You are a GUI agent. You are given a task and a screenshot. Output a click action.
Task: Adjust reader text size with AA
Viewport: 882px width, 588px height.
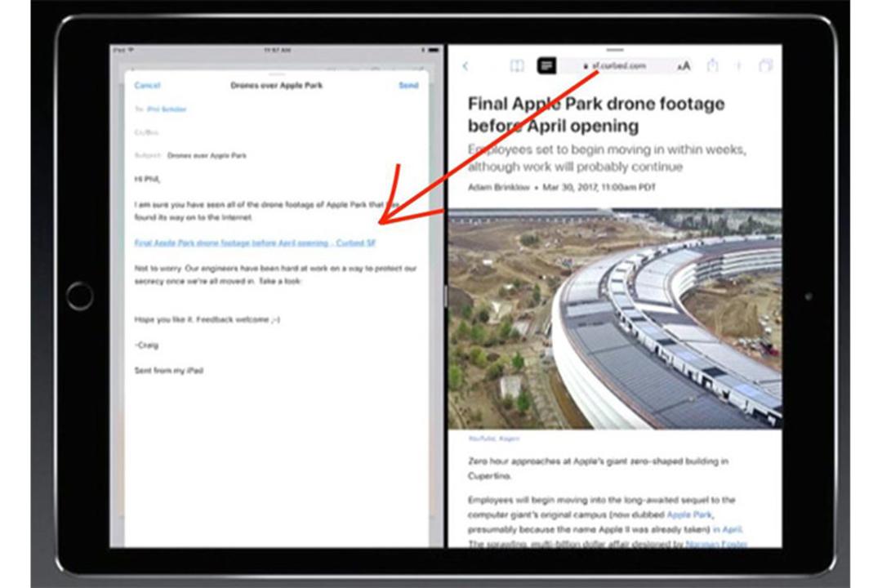pyautogui.click(x=683, y=66)
